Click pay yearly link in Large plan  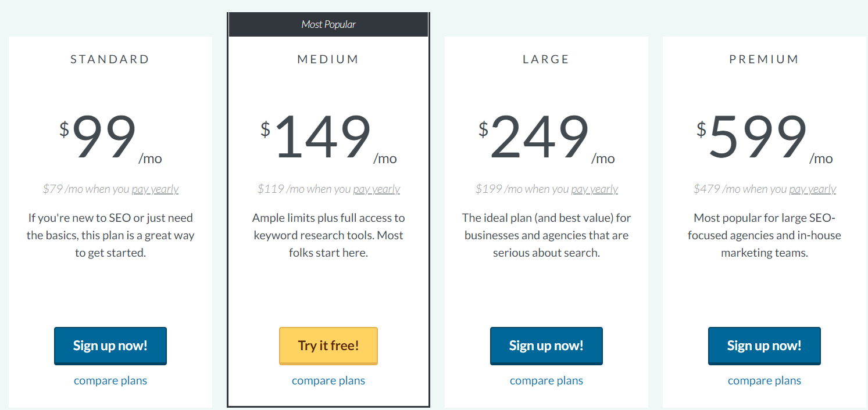[594, 189]
